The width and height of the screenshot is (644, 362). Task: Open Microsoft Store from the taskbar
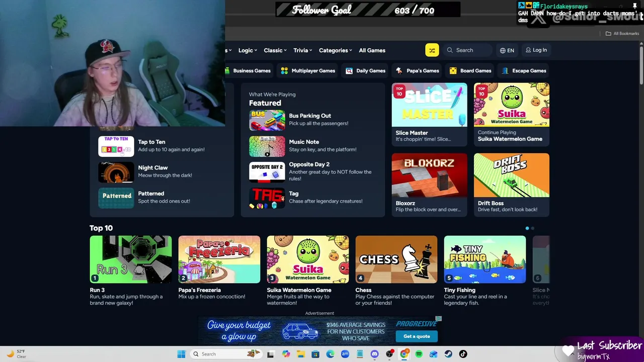point(315,354)
